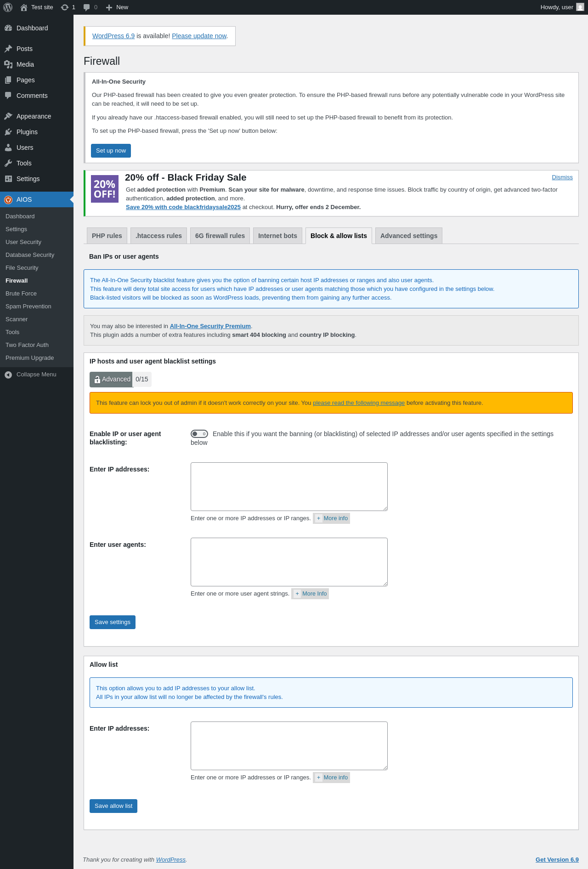Click inside the blacklist IP addresses textarea

click(289, 487)
